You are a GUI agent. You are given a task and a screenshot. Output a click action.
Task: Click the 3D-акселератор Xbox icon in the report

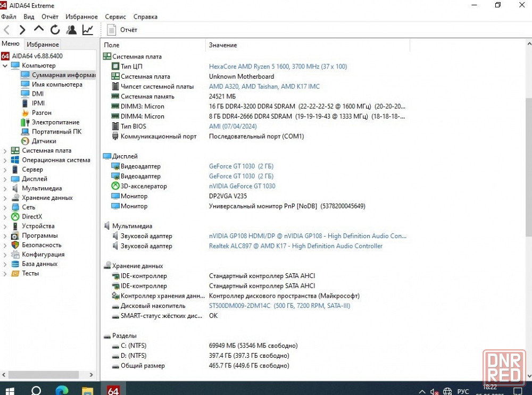[115, 186]
